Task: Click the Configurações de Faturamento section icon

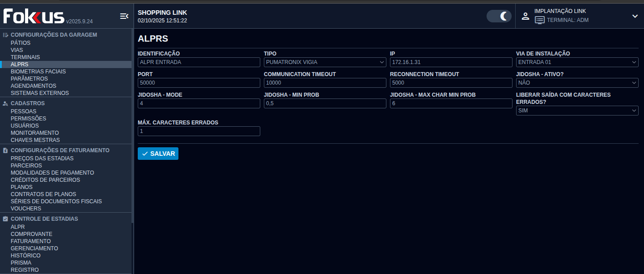Action: pos(5,150)
